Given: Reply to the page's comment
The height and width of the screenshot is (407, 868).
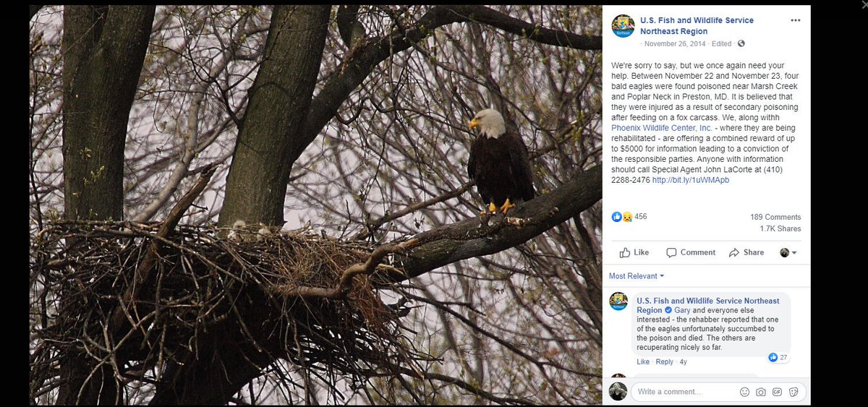Looking at the screenshot, I should (664, 362).
